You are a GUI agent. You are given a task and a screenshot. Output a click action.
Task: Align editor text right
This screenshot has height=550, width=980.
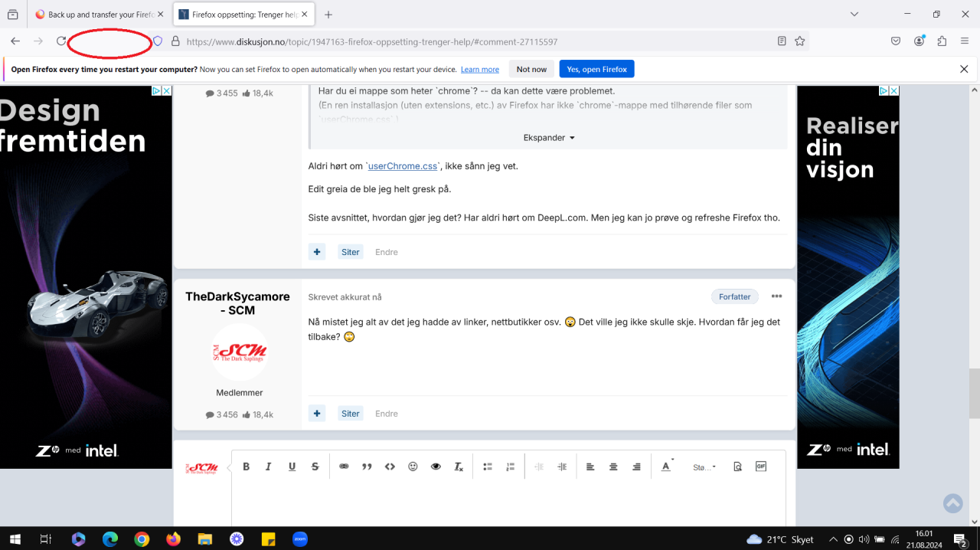coord(636,467)
